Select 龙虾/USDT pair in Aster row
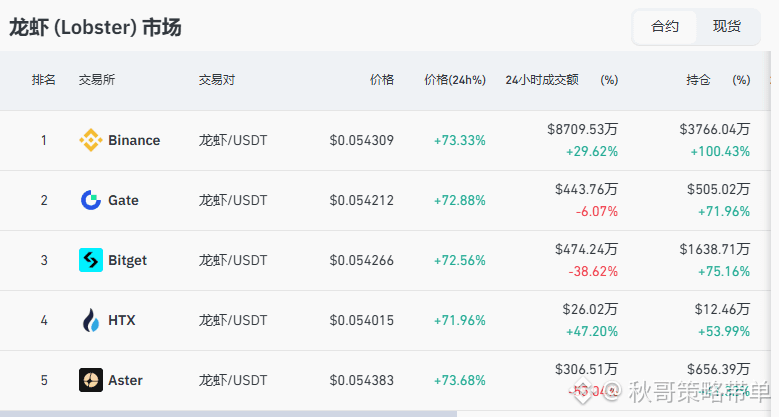The height and width of the screenshot is (417, 779). [x=233, y=380]
